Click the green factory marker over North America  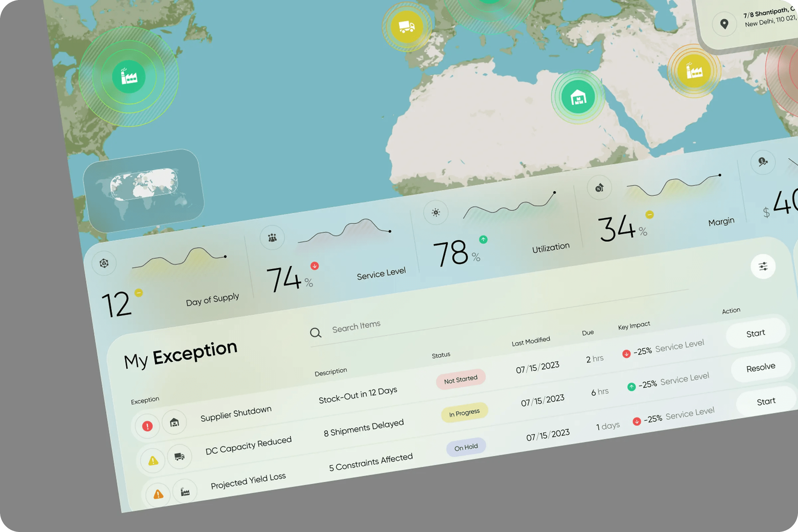[129, 77]
